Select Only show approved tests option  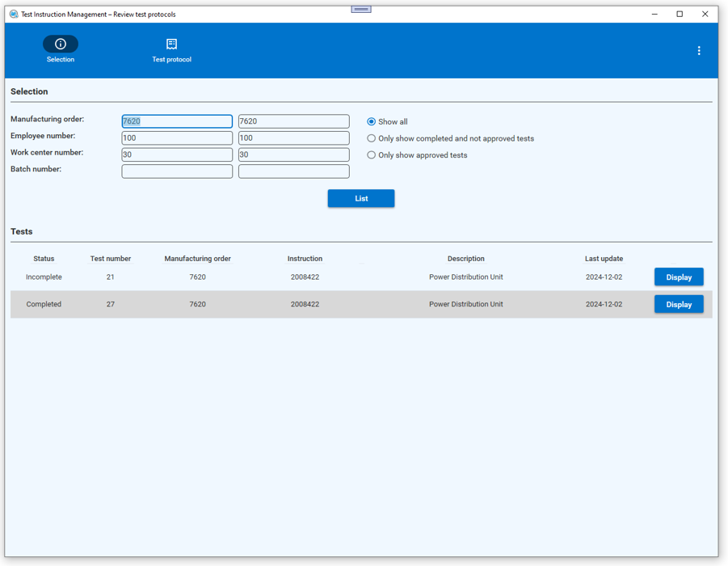point(372,155)
